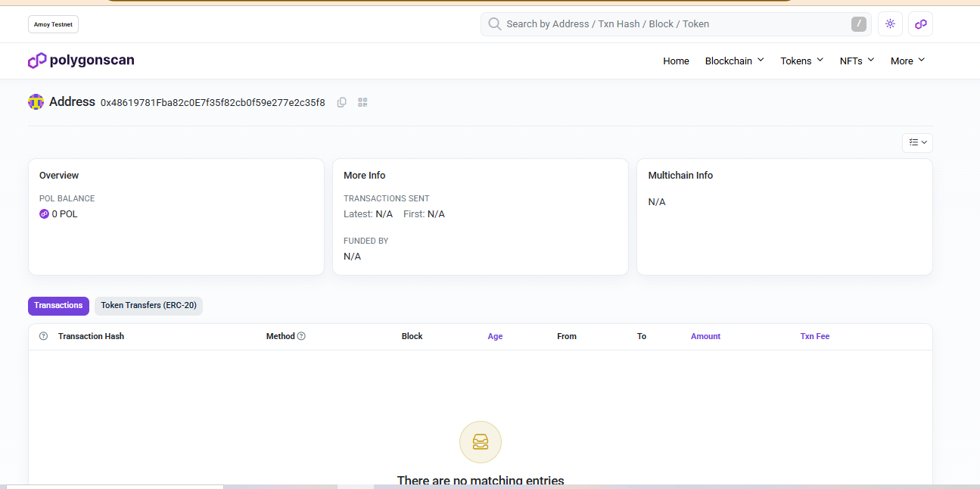Image resolution: width=980 pixels, height=489 pixels.
Task: Click the More Info card heading
Action: [364, 176]
